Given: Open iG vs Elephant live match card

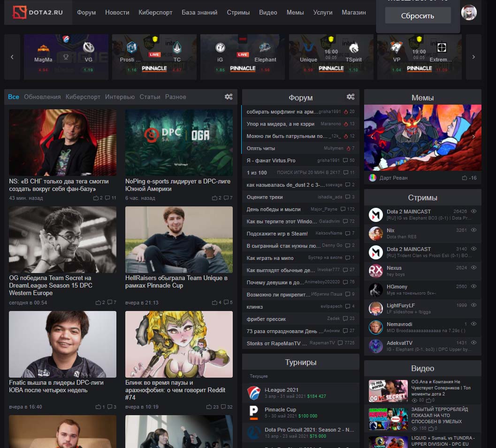Looking at the screenshot, I should (243, 57).
